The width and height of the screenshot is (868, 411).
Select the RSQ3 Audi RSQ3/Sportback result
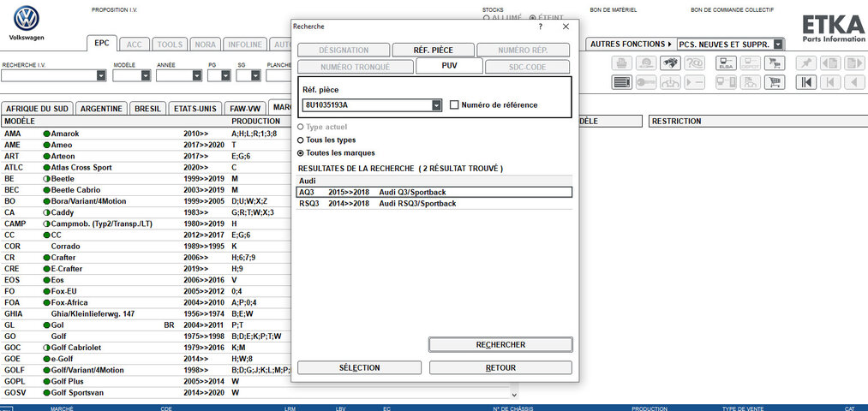[x=434, y=204]
